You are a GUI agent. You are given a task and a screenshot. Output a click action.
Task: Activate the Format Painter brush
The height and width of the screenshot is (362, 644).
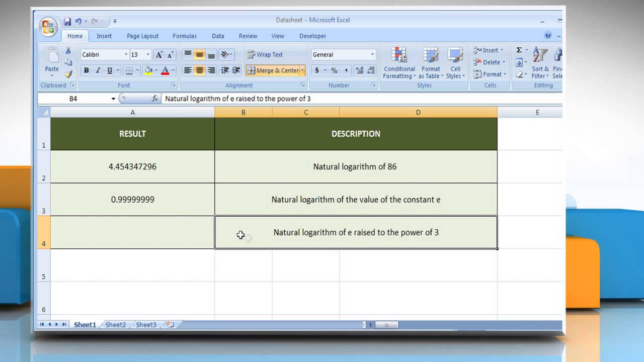[68, 74]
